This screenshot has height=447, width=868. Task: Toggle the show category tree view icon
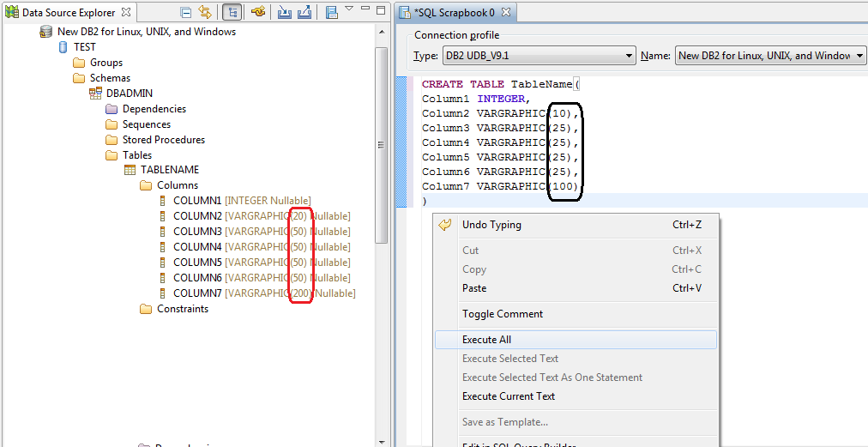point(231,12)
